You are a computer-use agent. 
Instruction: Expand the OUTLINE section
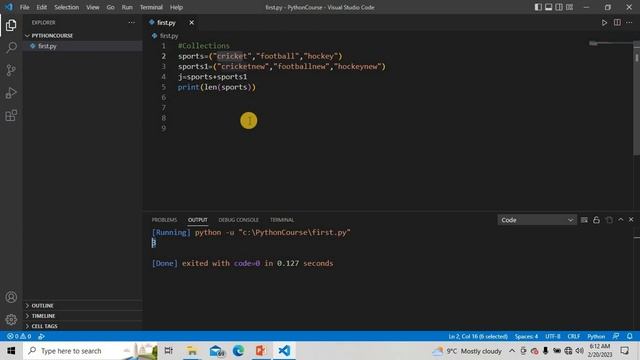click(83, 305)
